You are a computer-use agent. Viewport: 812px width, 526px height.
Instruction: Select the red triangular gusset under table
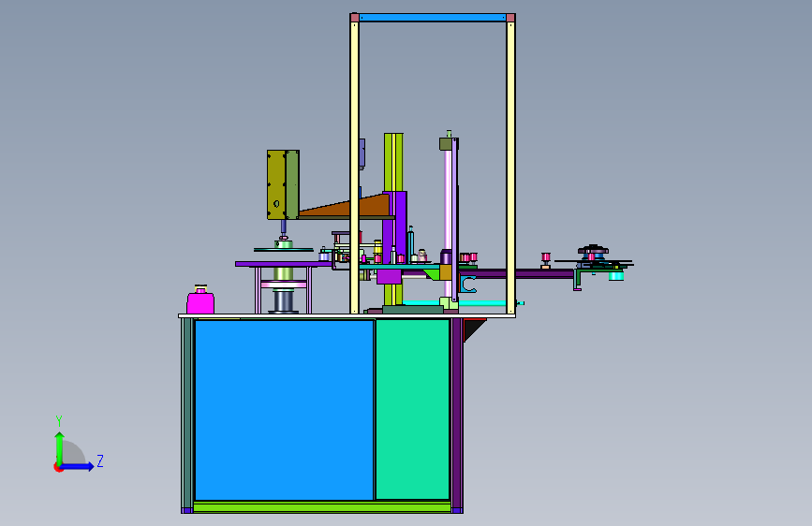tap(473, 329)
